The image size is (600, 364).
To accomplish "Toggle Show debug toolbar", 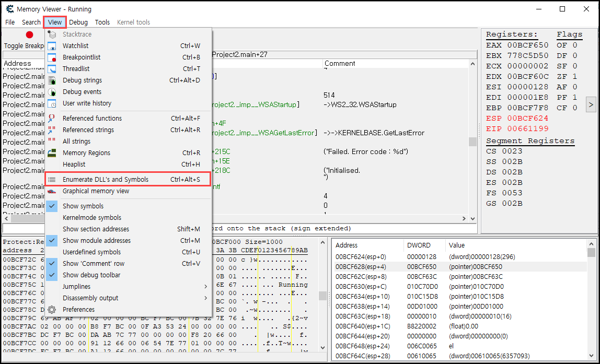I will coord(128,275).
